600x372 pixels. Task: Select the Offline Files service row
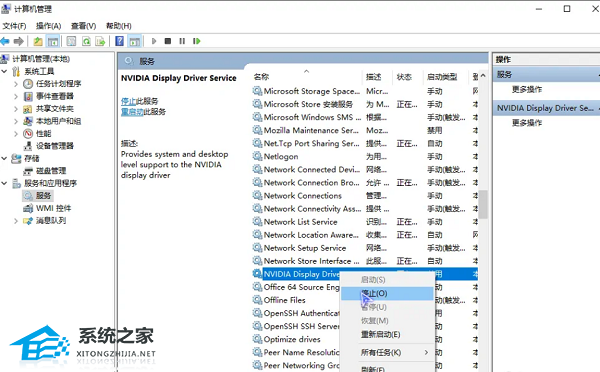coord(296,300)
